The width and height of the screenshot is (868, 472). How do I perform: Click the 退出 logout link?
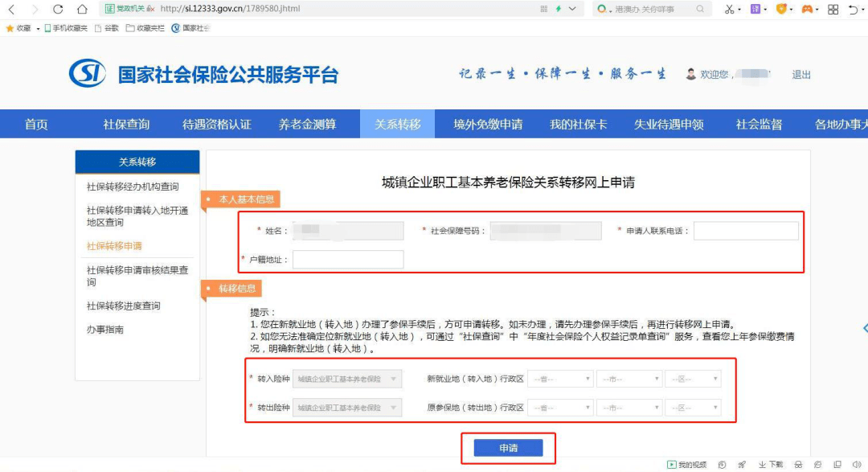click(x=801, y=74)
